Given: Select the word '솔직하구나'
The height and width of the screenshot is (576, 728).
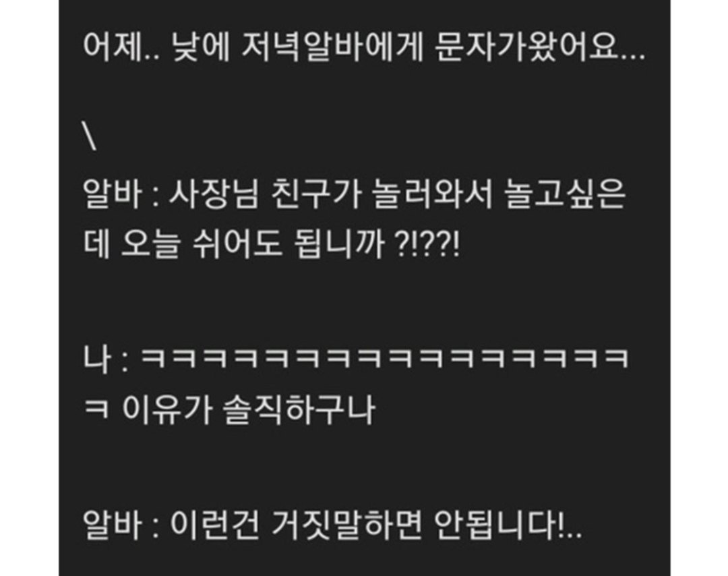Looking at the screenshot, I should pyautogui.click(x=299, y=409).
